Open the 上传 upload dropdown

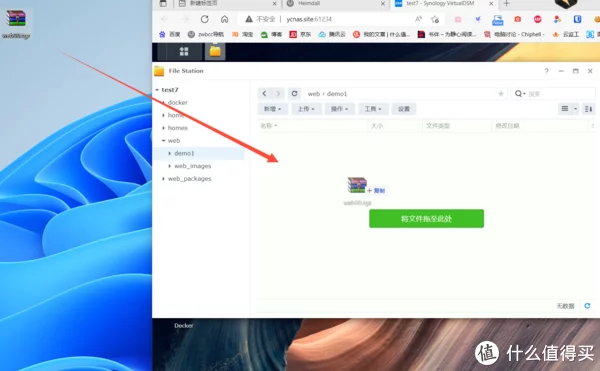(306, 109)
